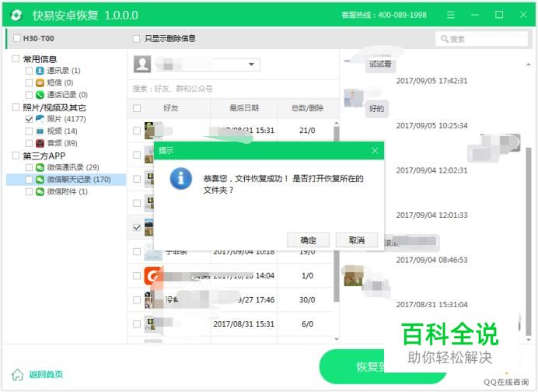
Task: Toggle select-all checkbox in 好友 header
Action: pos(137,108)
